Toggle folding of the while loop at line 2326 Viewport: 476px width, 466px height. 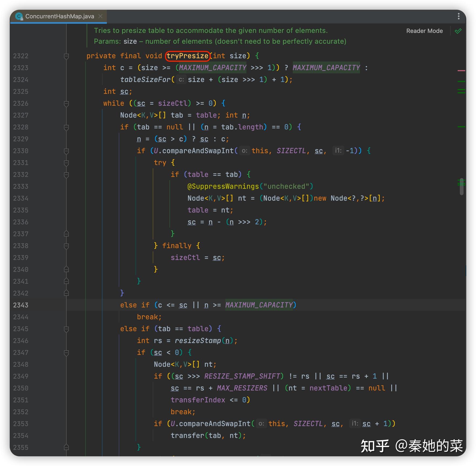66,103
